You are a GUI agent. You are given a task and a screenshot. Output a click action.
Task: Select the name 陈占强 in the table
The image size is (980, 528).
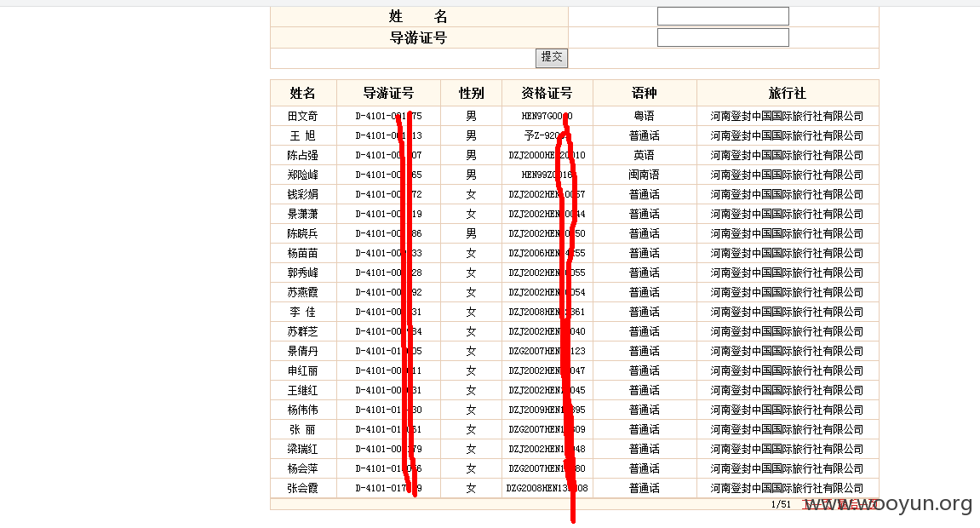(303, 155)
